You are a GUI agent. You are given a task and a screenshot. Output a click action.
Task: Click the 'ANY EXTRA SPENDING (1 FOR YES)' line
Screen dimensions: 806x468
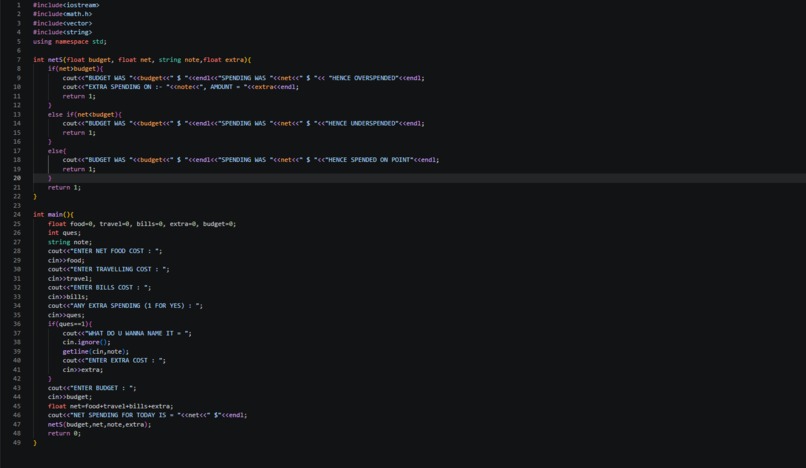[x=125, y=306]
